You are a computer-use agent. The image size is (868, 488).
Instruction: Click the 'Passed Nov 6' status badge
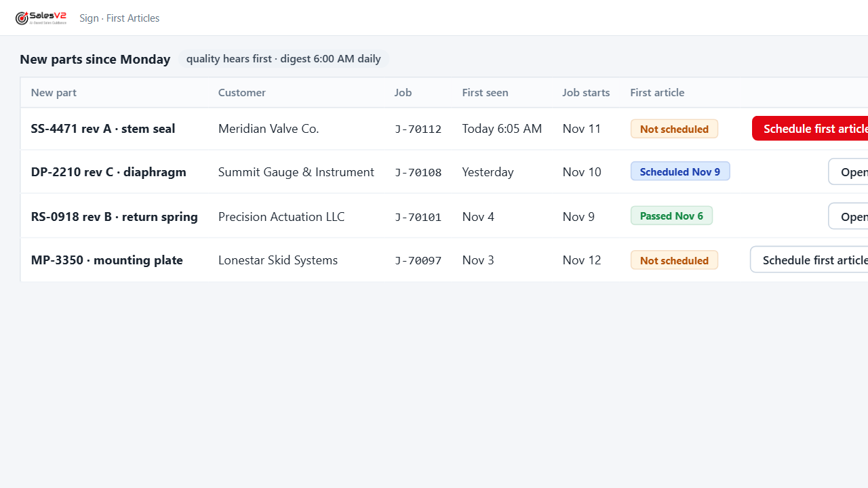pos(671,216)
